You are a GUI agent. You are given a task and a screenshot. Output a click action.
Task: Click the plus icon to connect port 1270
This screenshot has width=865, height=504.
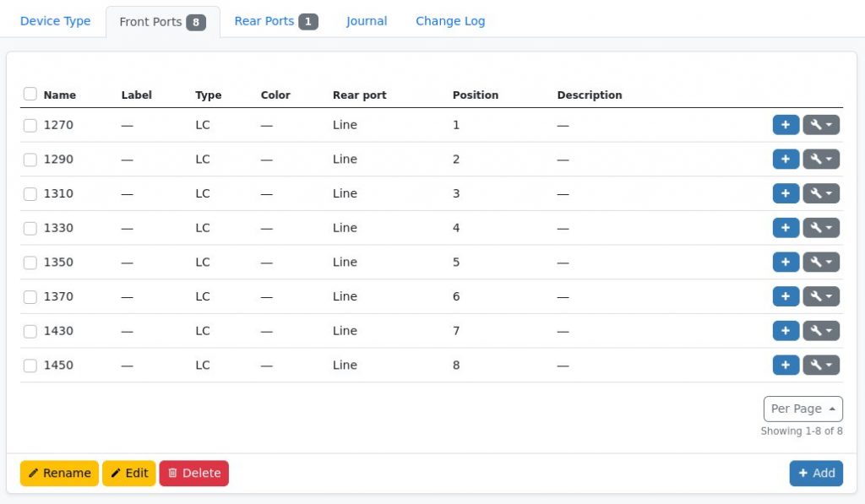click(786, 124)
